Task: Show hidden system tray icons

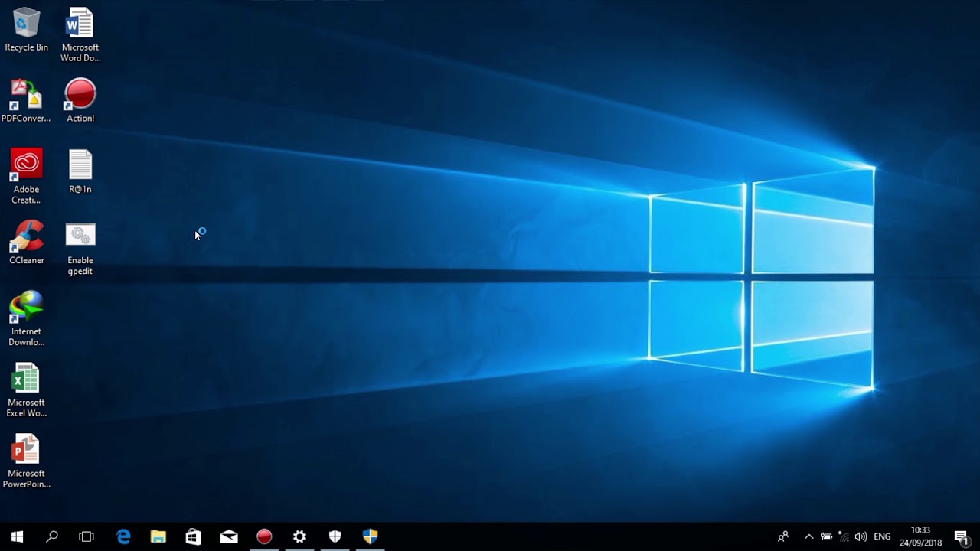Action: [x=808, y=536]
